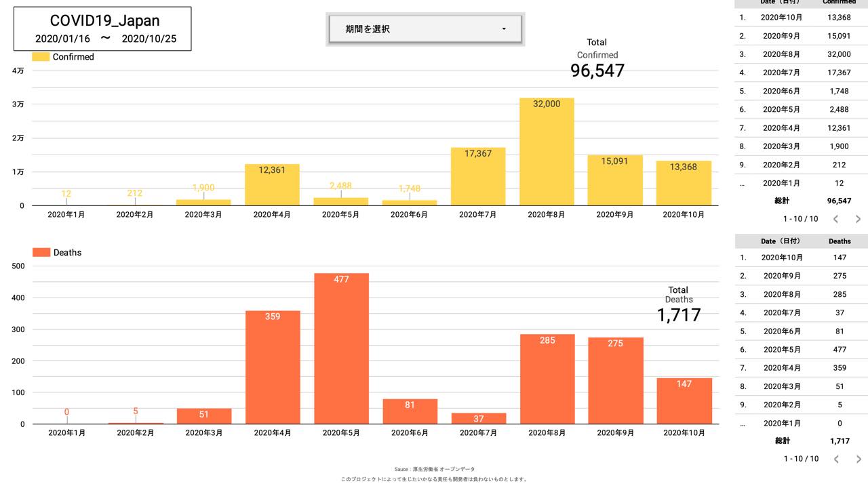Go to previous page of Confirmed table
Image resolution: width=868 pixels, height=488 pixels.
tap(835, 219)
